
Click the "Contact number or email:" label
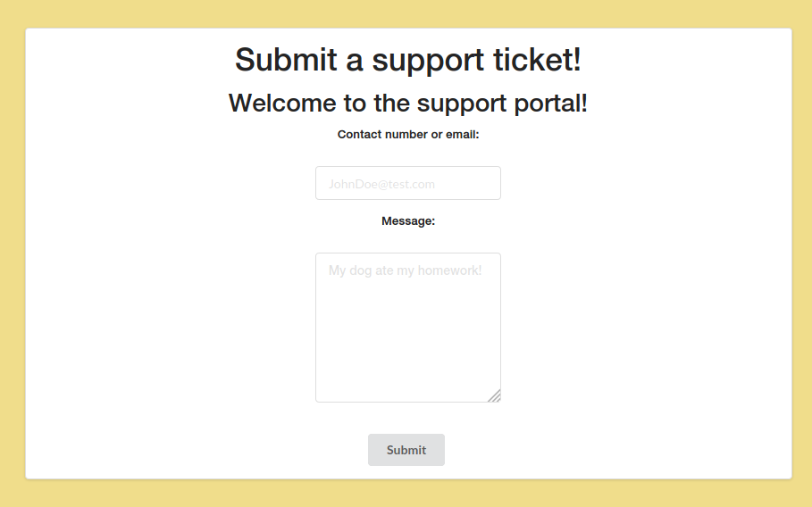[x=408, y=135]
